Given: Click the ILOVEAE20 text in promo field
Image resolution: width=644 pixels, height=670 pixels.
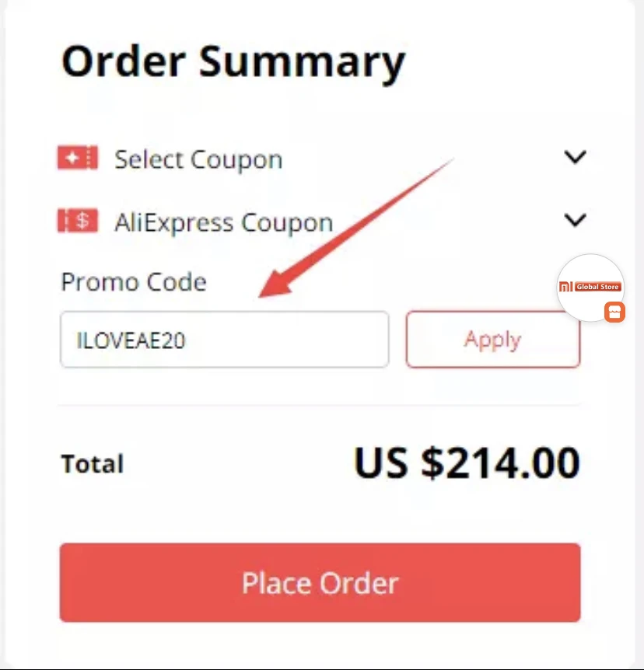Looking at the screenshot, I should [x=131, y=340].
